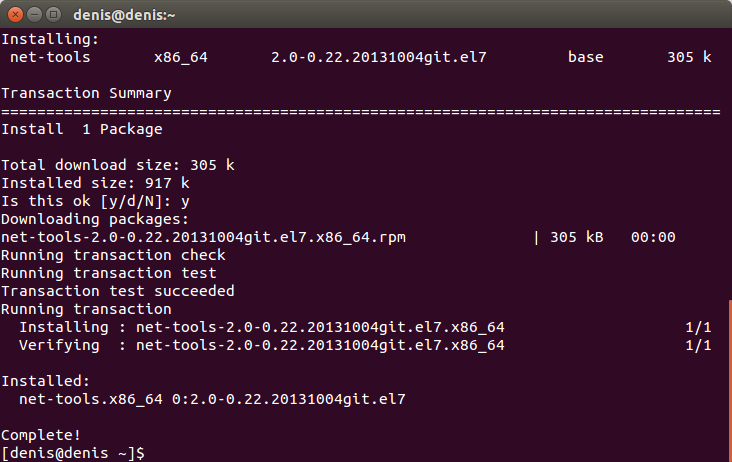The image size is (732, 462).
Task: Maximize the terminal window
Action: [x=54, y=15]
